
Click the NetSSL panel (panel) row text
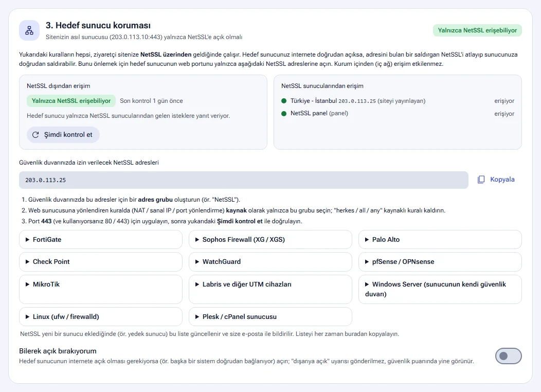click(319, 113)
